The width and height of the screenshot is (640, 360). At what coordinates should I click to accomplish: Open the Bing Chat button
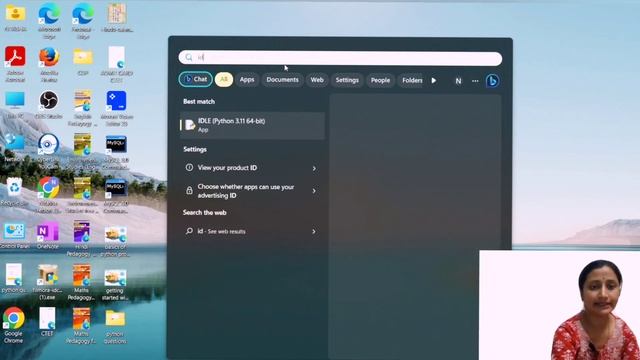click(196, 79)
